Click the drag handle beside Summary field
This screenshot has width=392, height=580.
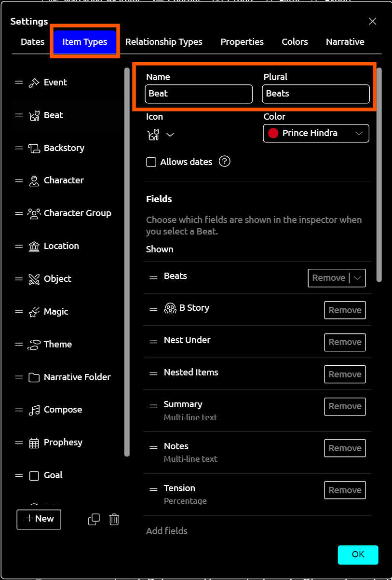[153, 406]
